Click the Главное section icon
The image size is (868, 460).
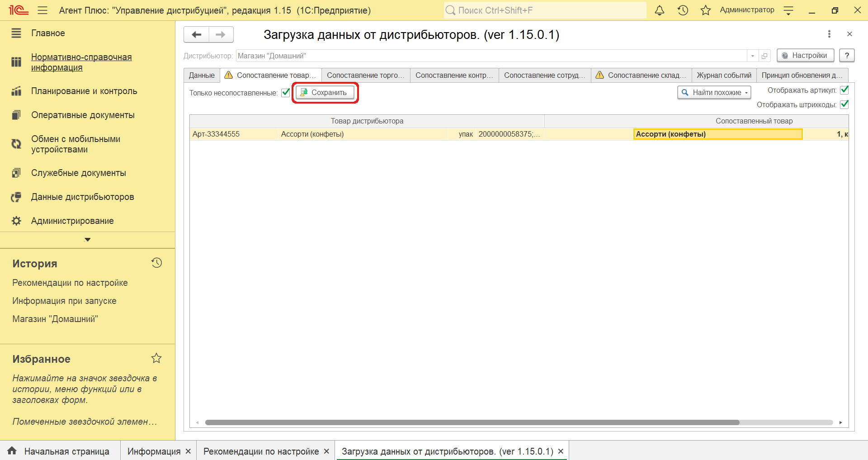[x=16, y=33]
